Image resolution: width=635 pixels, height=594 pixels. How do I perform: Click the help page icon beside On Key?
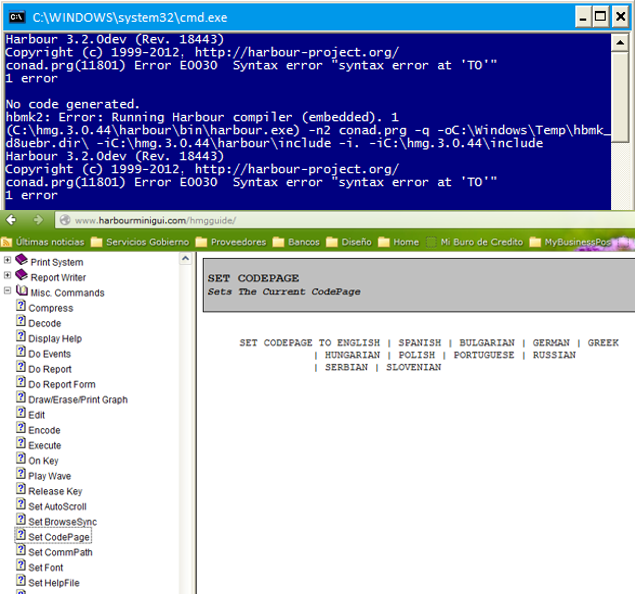coord(21,458)
